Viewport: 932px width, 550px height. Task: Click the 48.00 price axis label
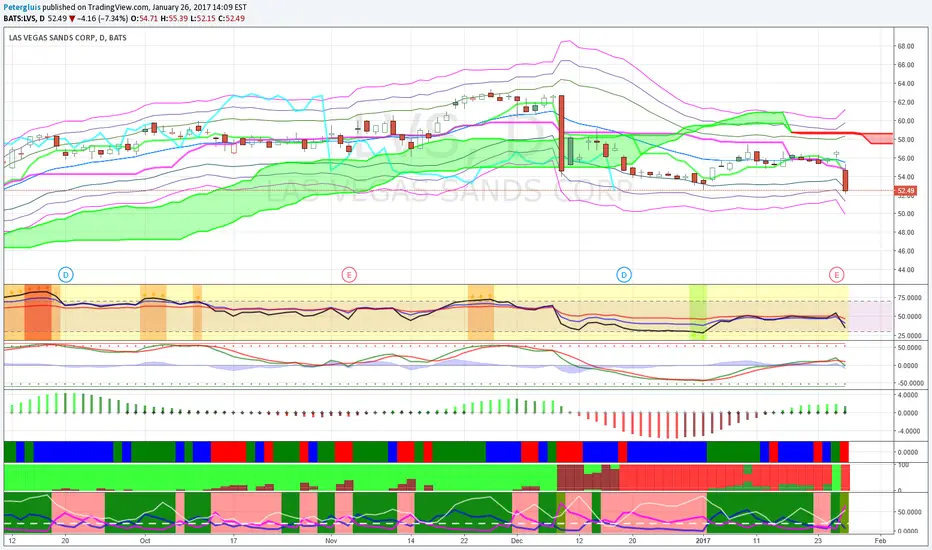pyautogui.click(x=906, y=232)
